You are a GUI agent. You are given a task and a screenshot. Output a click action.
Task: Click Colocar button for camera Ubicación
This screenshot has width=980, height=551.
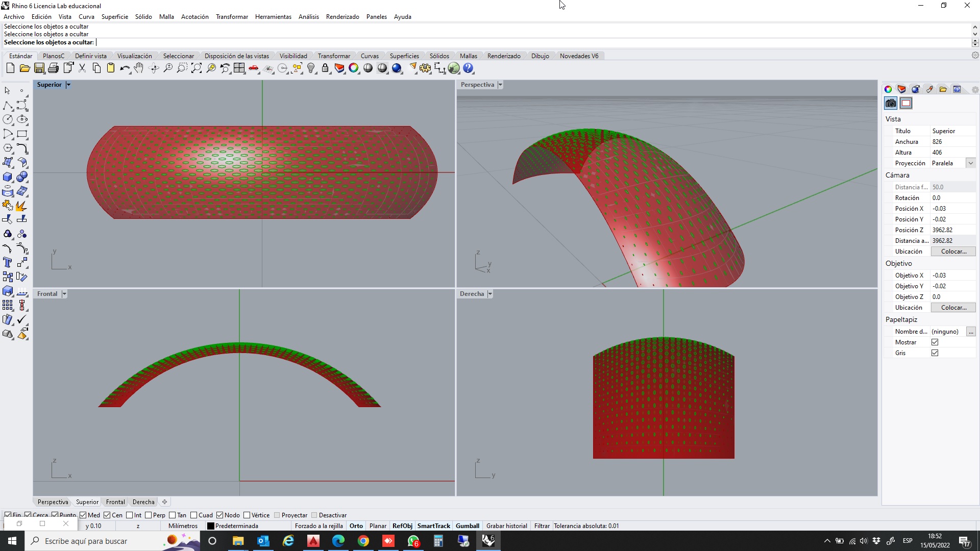pos(953,252)
